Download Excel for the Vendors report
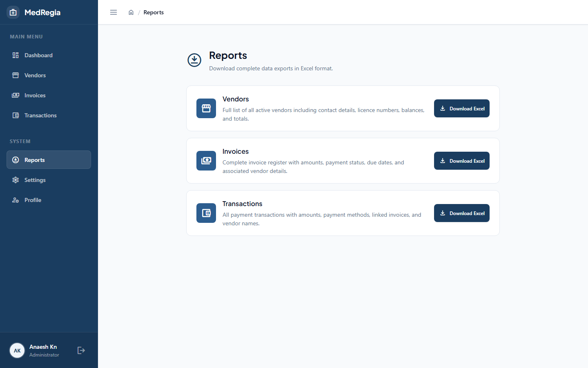Screen dimensions: 588x368 point(462,108)
